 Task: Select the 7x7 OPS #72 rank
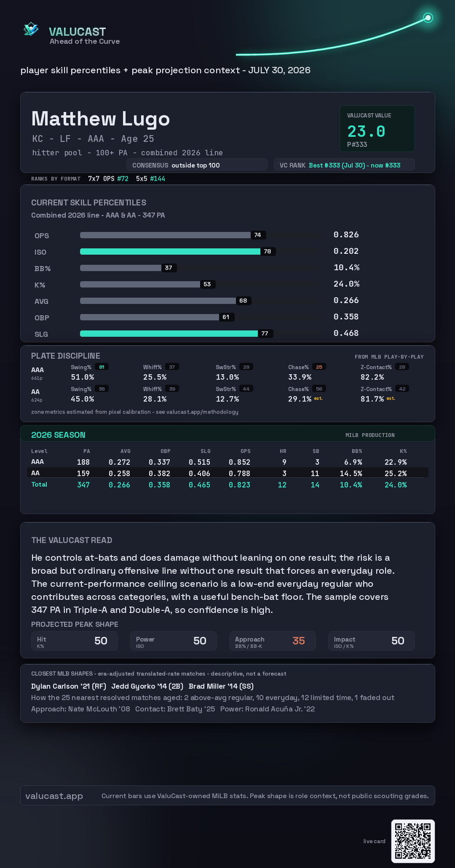point(108,178)
